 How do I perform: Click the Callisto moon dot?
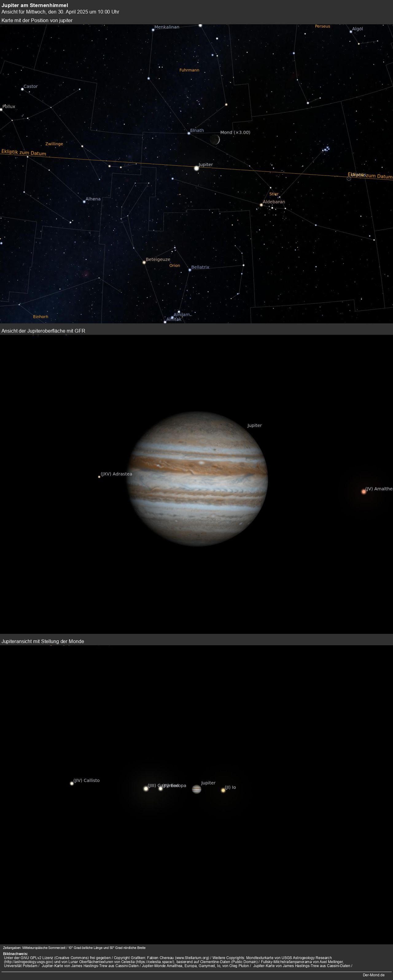coord(72,783)
